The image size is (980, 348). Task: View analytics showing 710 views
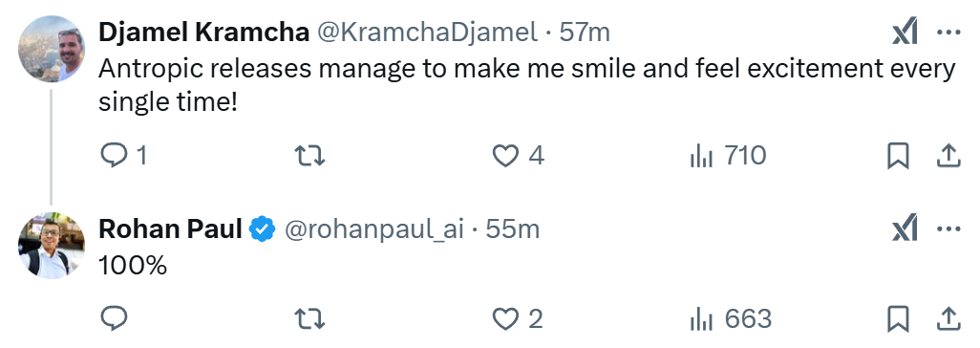tap(728, 155)
